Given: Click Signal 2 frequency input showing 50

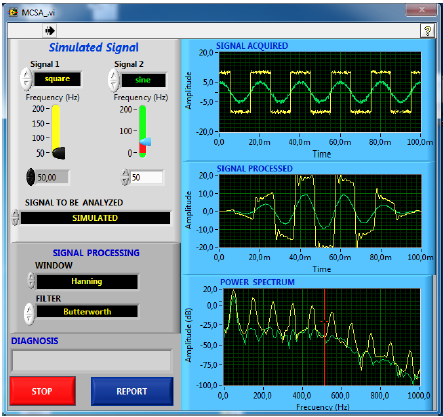Looking at the screenshot, I should (x=147, y=177).
